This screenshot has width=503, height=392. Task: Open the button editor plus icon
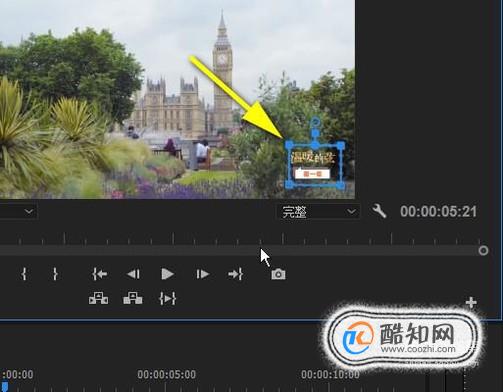[x=471, y=303]
